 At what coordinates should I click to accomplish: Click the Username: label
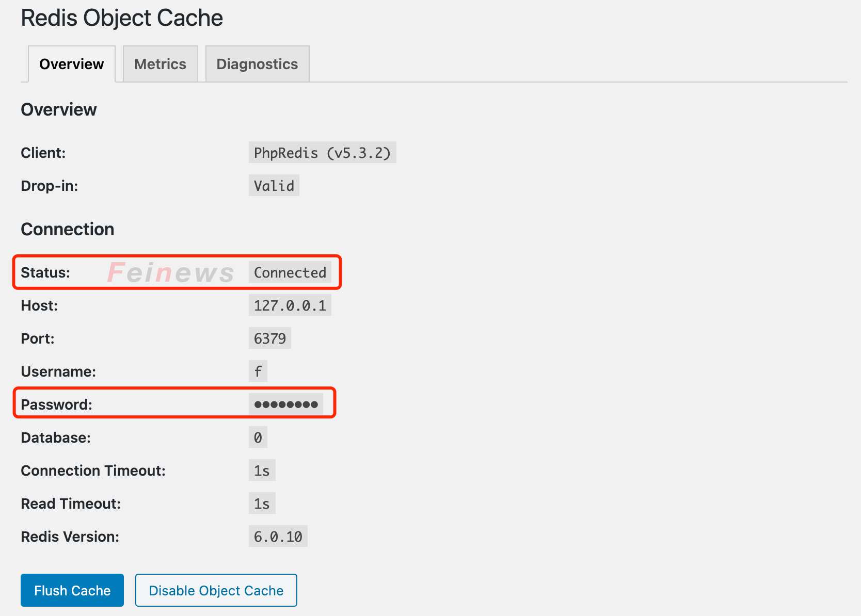point(58,371)
